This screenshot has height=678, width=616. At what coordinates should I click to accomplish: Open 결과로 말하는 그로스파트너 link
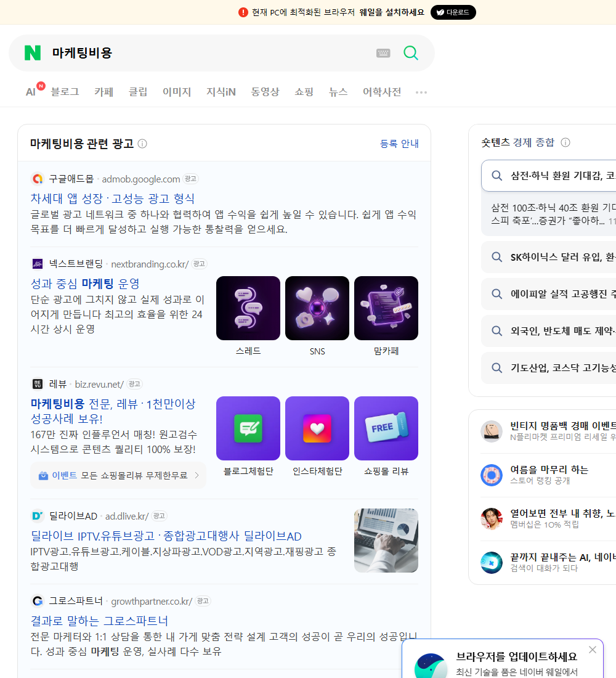99,621
